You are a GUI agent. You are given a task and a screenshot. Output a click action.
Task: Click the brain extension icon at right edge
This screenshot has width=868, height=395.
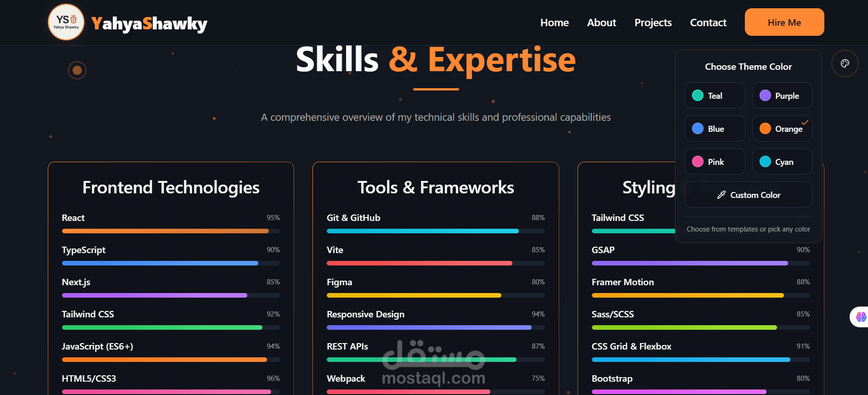[x=861, y=317]
